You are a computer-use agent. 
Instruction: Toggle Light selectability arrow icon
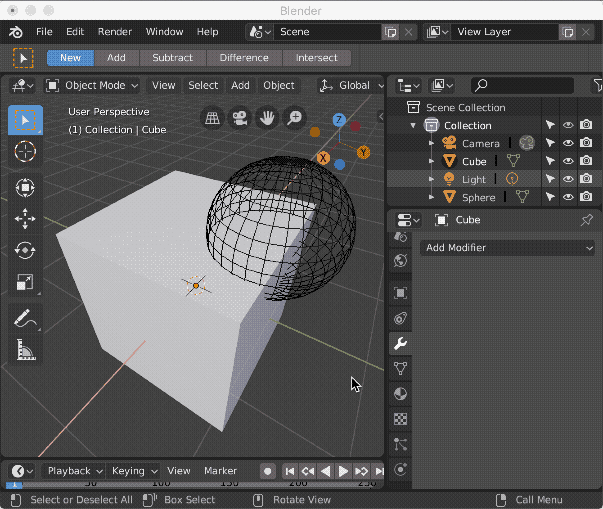point(550,179)
